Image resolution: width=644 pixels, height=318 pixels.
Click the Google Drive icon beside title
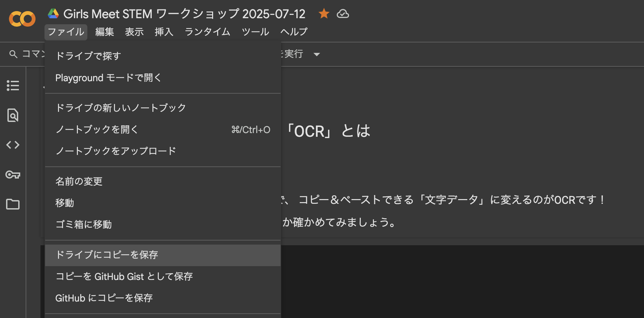click(x=53, y=14)
